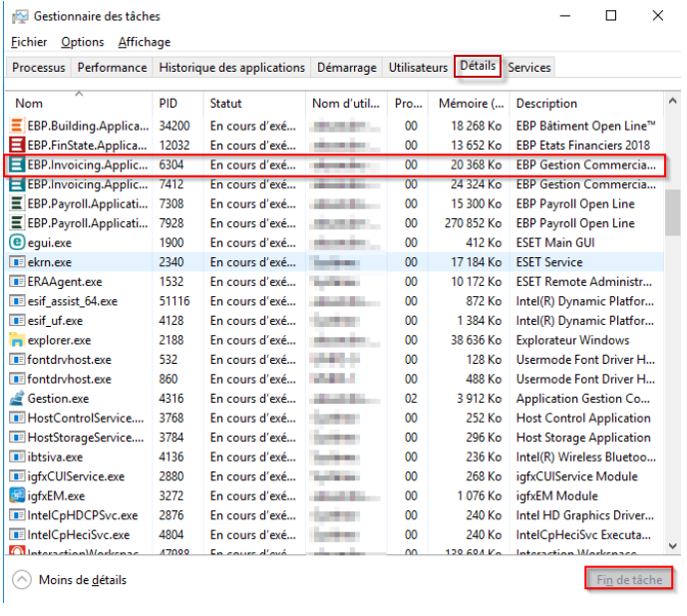This screenshot has width=687, height=616.
Task: Open Historique des applications tab
Action: click(231, 68)
